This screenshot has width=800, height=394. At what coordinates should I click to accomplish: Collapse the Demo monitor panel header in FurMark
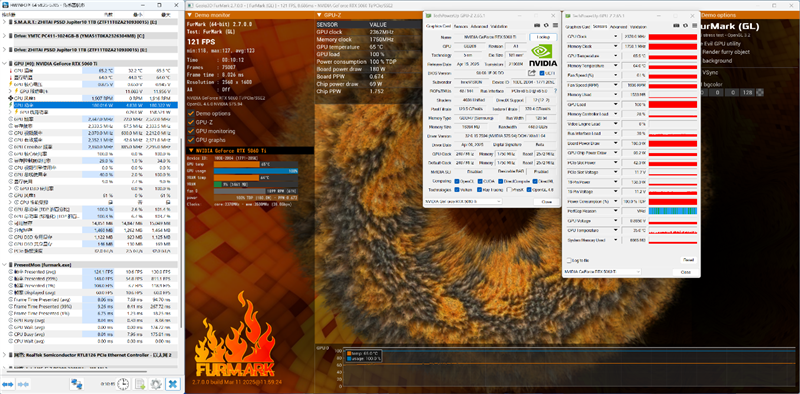[249, 15]
